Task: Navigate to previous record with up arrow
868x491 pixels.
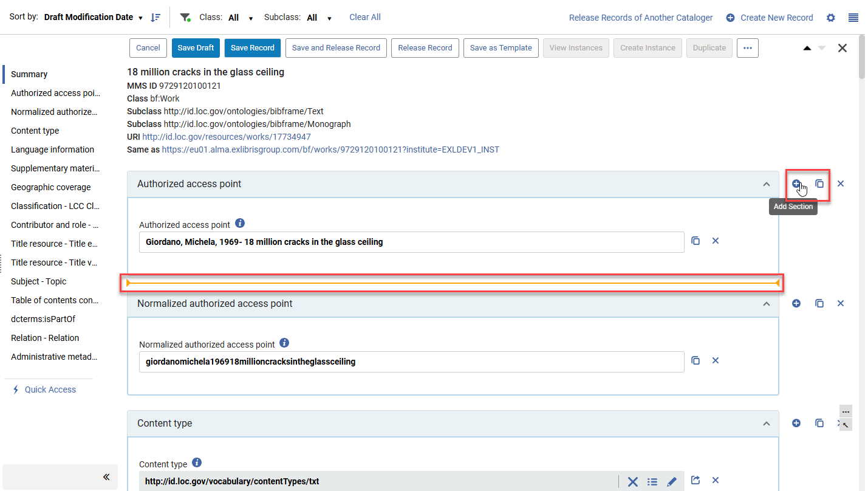Action: coord(807,48)
